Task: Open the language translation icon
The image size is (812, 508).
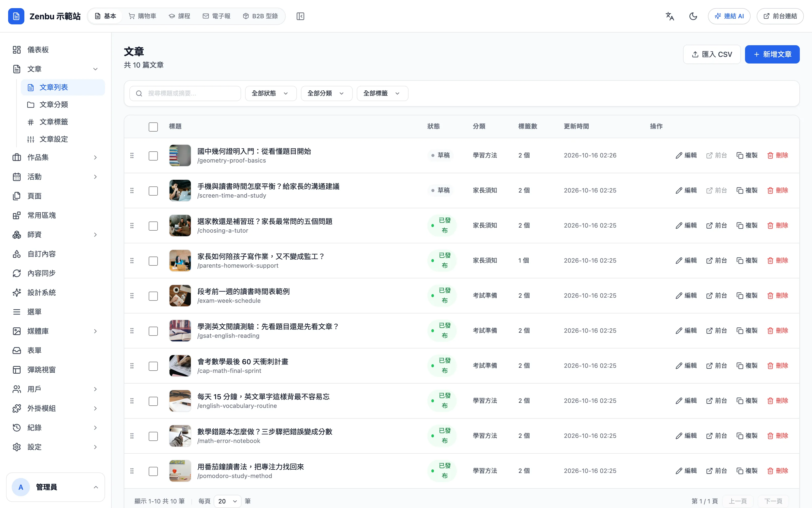Action: click(670, 16)
